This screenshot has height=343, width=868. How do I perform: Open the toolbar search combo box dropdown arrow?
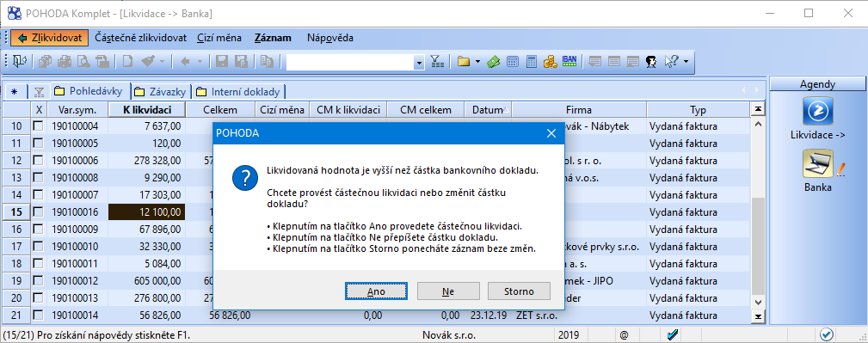[419, 63]
